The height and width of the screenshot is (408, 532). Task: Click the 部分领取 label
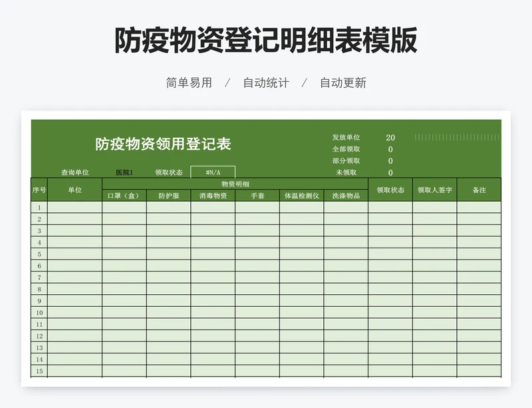click(346, 160)
